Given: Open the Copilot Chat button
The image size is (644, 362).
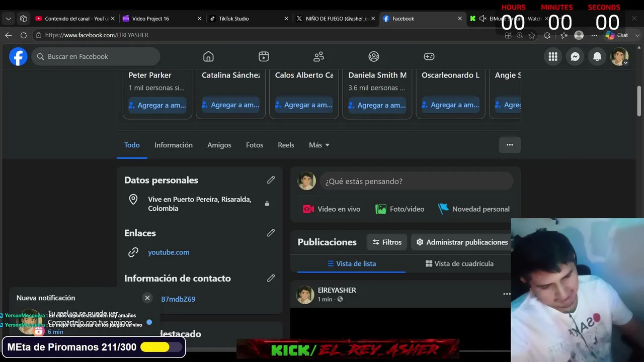Looking at the screenshot, I should [x=617, y=35].
